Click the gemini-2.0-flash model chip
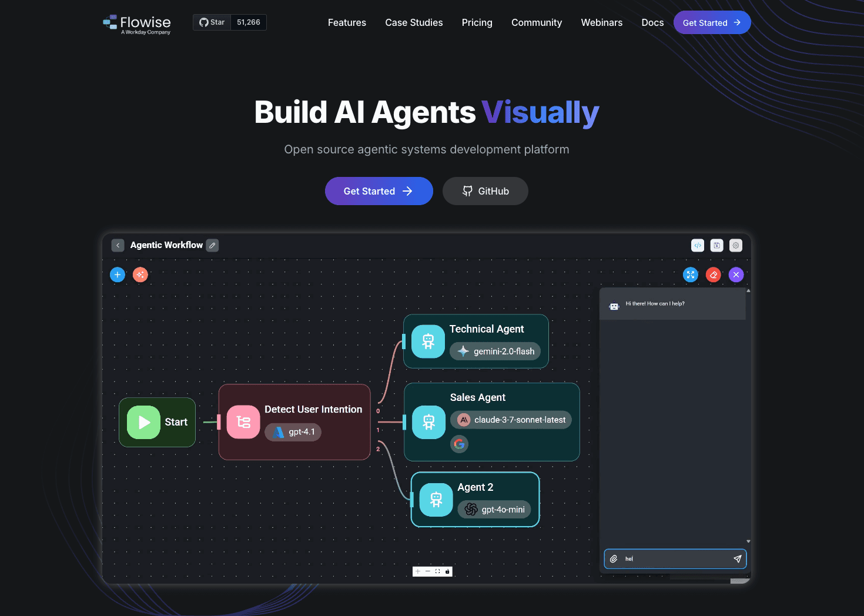 coord(495,351)
